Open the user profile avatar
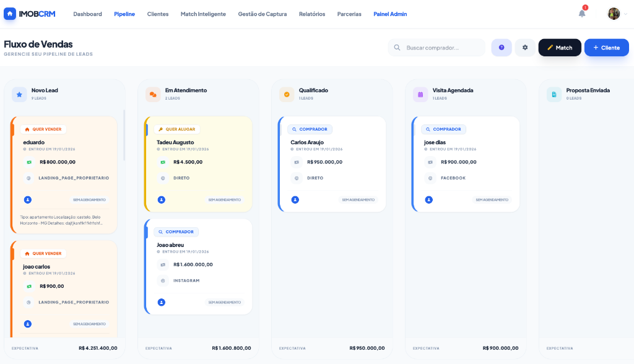The image size is (634, 364). (x=614, y=14)
